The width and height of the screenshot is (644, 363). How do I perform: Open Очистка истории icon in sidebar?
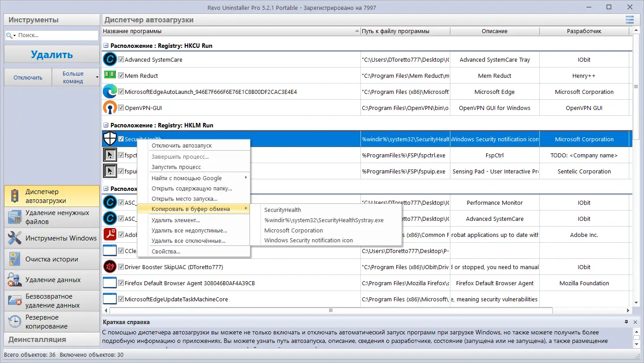click(15, 259)
